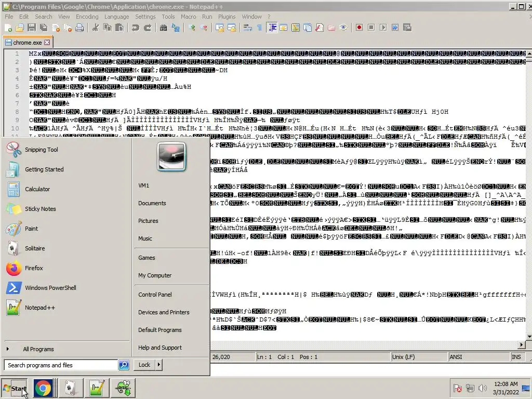Toggle Synchronize Horizontal Scrolling icon
The width and height of the screenshot is (532, 399).
coord(231,28)
